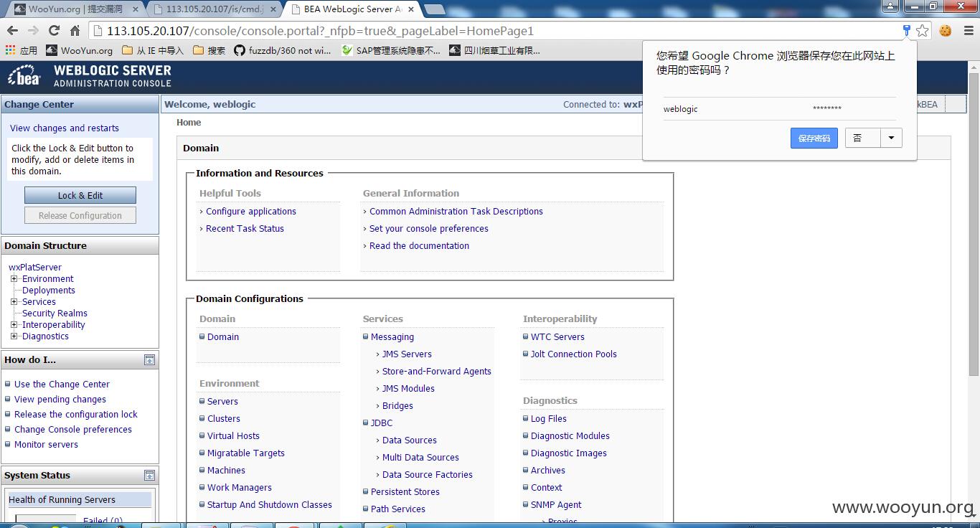Viewport: 980px width, 528px height.
Task: Open the Apps grid icon in bookmarks bar
Action: (x=10, y=50)
